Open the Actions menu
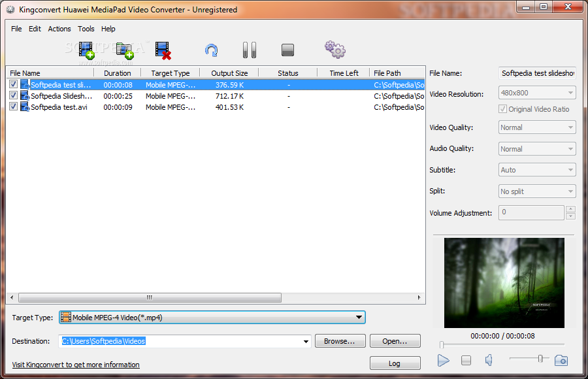This screenshot has height=379, width=588. [x=59, y=29]
